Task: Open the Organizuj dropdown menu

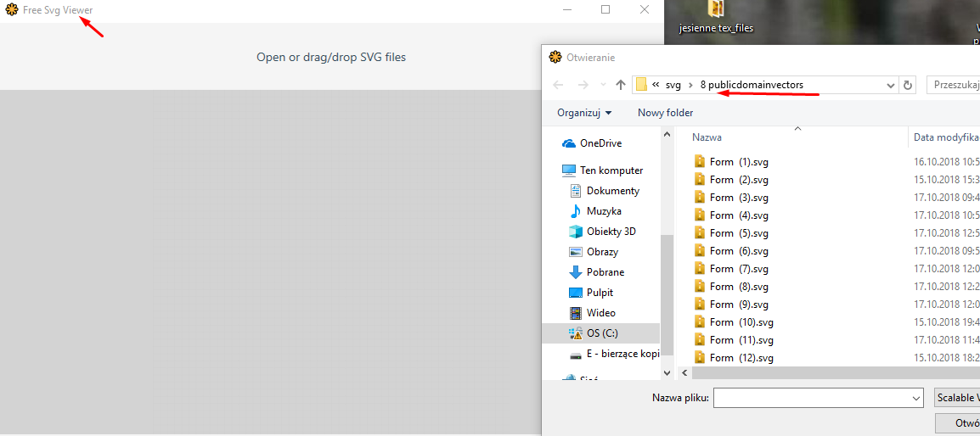Action: [584, 113]
